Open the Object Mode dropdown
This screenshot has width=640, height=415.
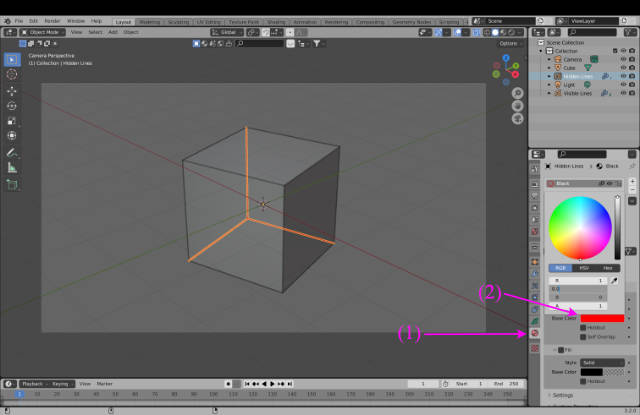[x=42, y=32]
